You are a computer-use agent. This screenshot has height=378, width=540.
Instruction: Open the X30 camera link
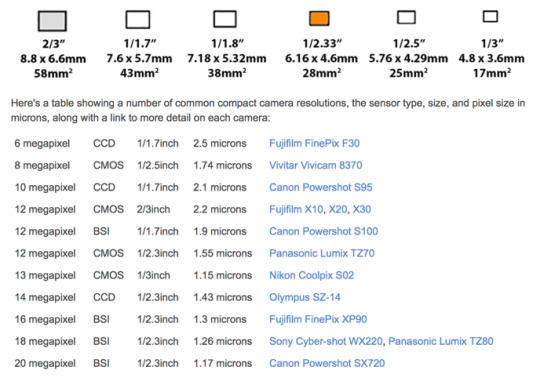tap(362, 209)
